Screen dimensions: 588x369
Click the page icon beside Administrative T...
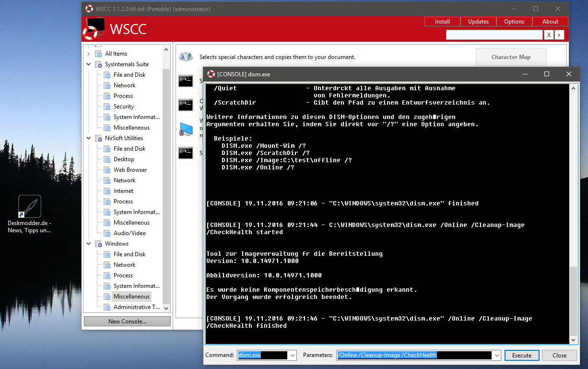107,307
